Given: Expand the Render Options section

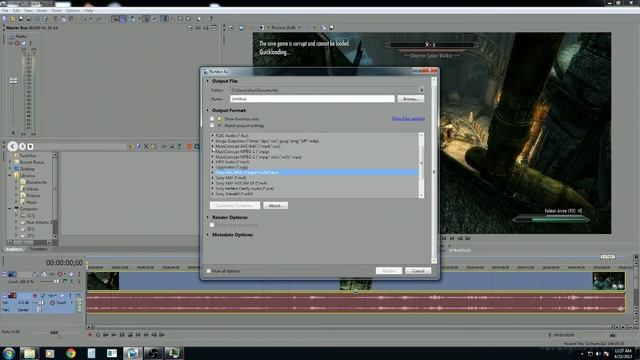Looking at the screenshot, I should click(207, 217).
